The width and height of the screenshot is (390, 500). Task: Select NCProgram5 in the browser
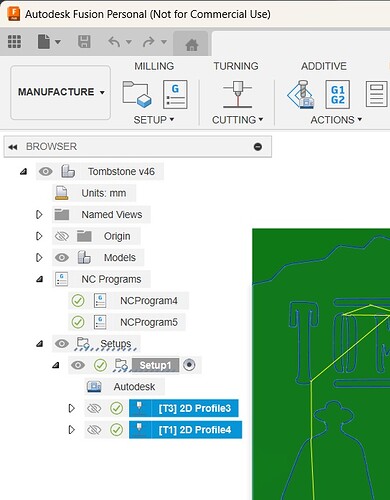click(x=149, y=322)
